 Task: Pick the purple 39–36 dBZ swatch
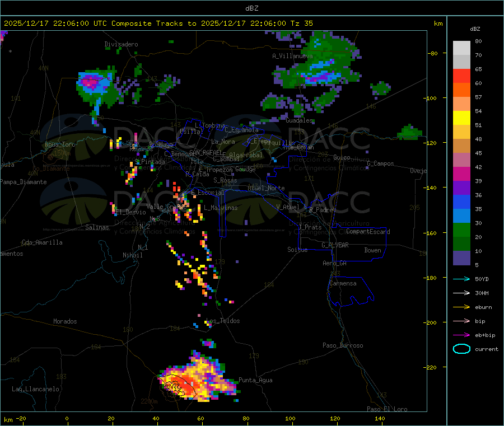pyautogui.click(x=461, y=188)
